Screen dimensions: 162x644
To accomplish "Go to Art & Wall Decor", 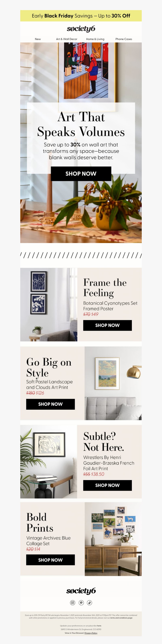I will pos(67,39).
